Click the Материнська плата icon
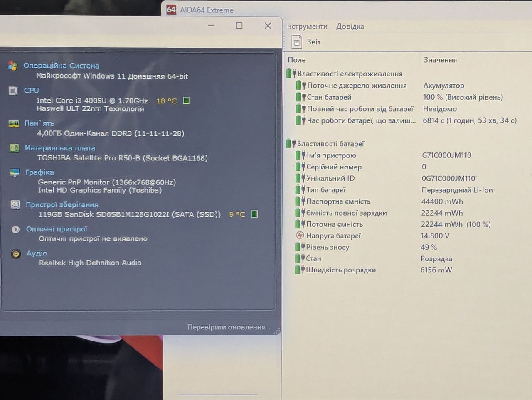532x400 pixels. point(14,148)
